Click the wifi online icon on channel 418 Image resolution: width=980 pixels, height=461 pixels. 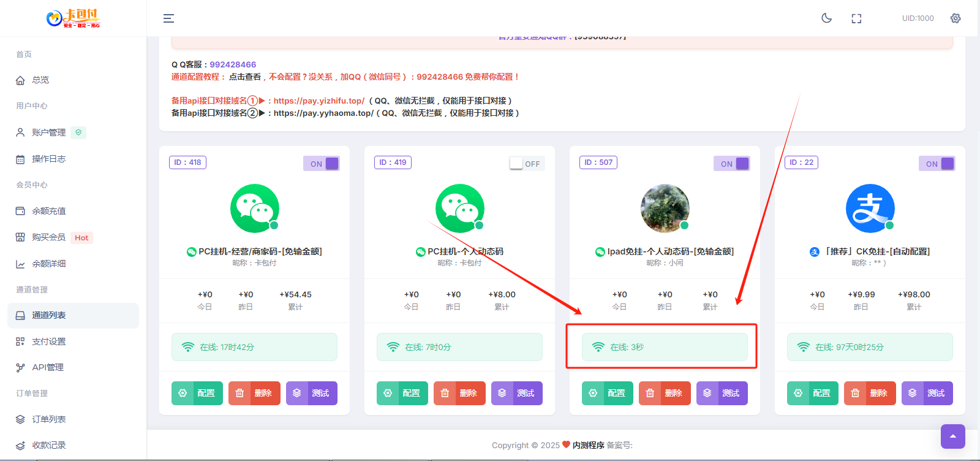click(188, 347)
